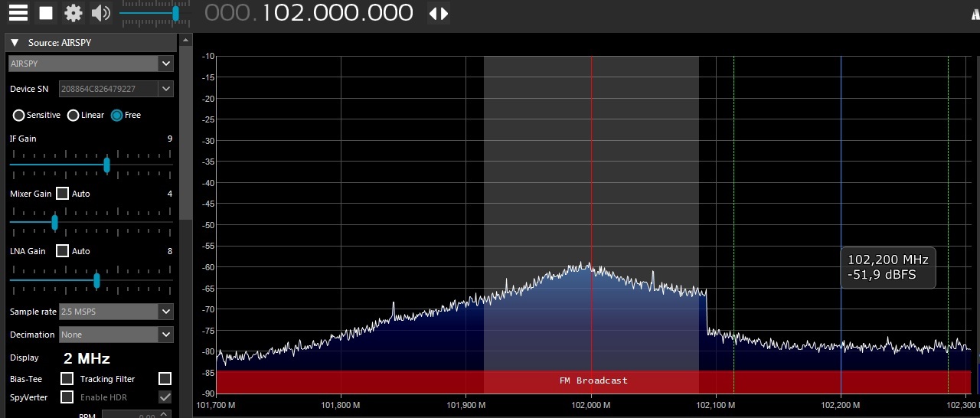980x418 pixels.
Task: Click the LNA Gain slider handle
Action: (x=96, y=280)
